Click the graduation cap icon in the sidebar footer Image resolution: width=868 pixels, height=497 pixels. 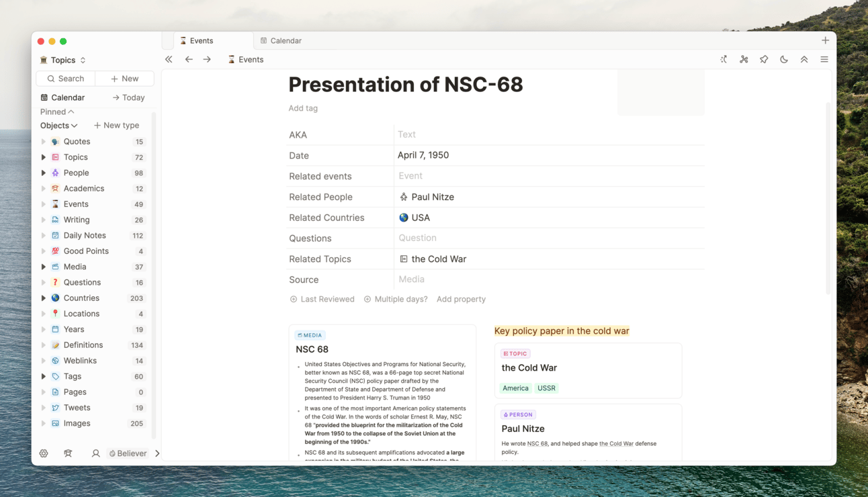coord(68,453)
